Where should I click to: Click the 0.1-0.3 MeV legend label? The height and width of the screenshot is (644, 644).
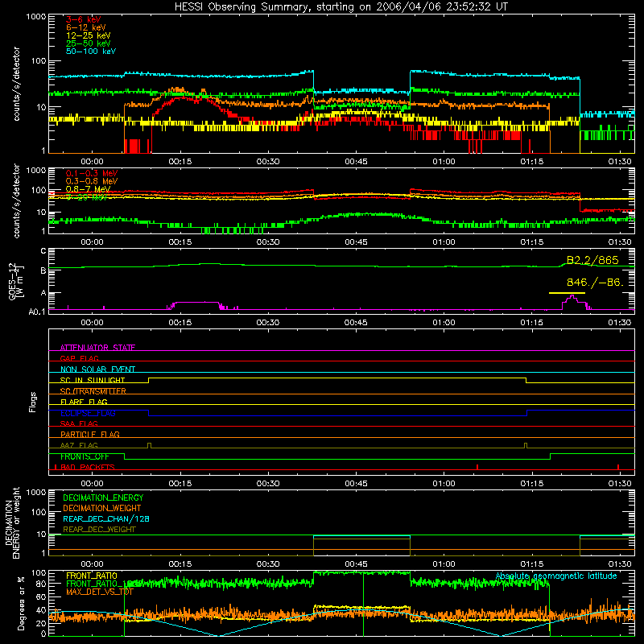(92, 174)
